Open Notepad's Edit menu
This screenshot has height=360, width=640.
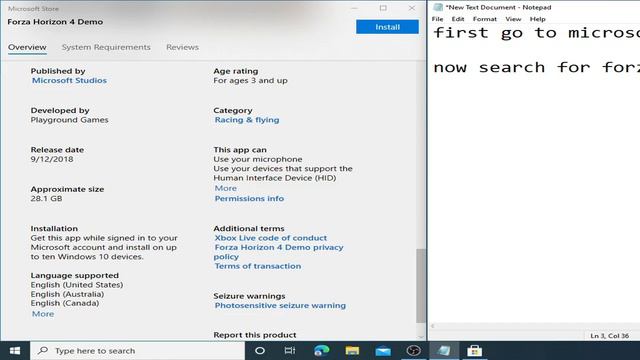(458, 19)
